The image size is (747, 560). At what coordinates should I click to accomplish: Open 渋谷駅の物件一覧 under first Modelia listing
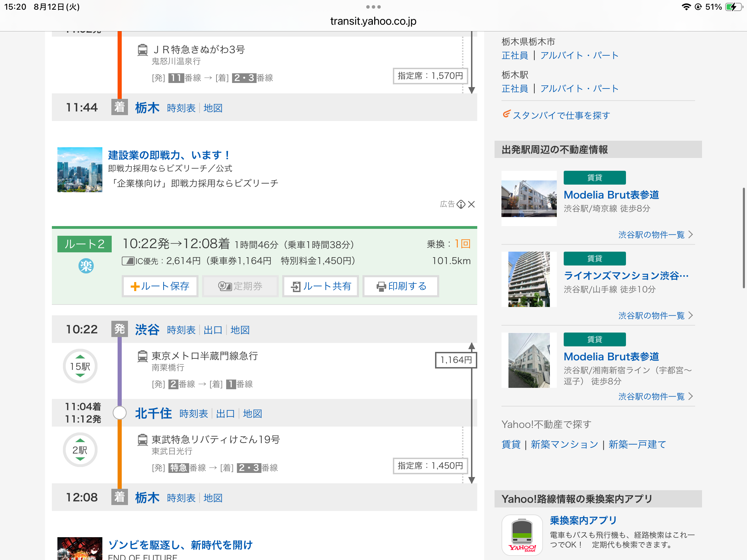[x=656, y=235]
